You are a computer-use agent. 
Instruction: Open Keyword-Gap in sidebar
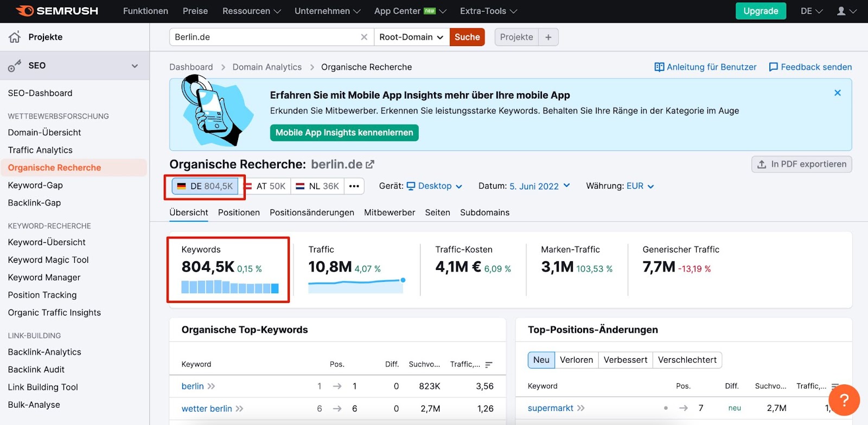(35, 185)
